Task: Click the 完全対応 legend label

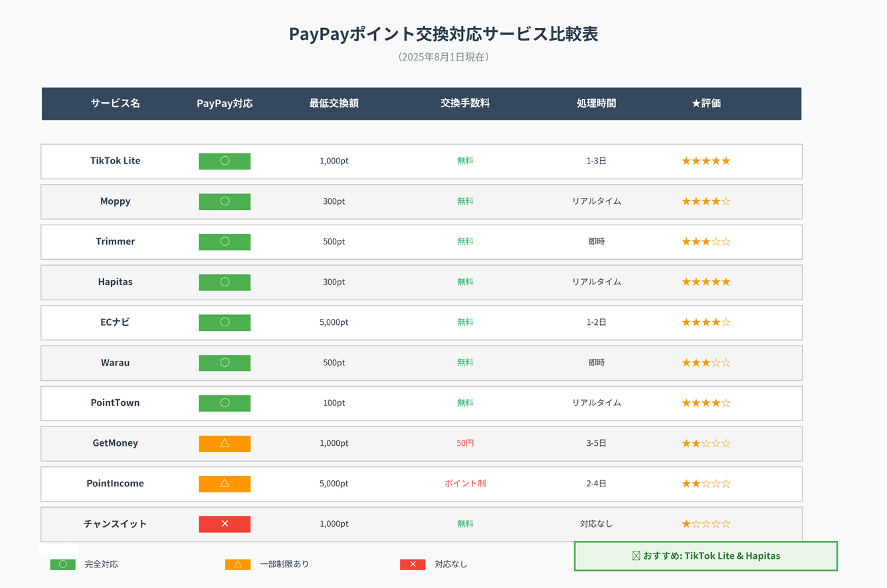Action: [102, 564]
